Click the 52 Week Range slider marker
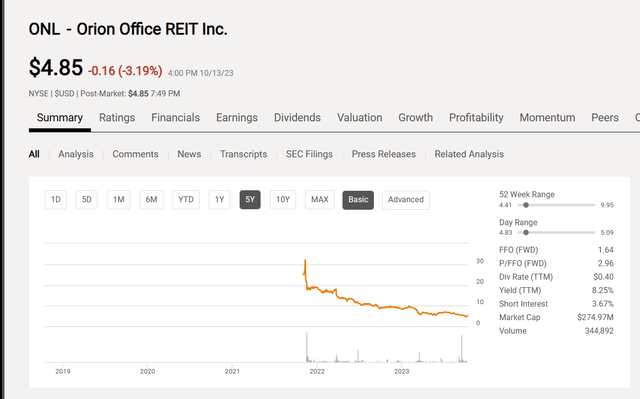The width and height of the screenshot is (640, 399). (x=526, y=205)
